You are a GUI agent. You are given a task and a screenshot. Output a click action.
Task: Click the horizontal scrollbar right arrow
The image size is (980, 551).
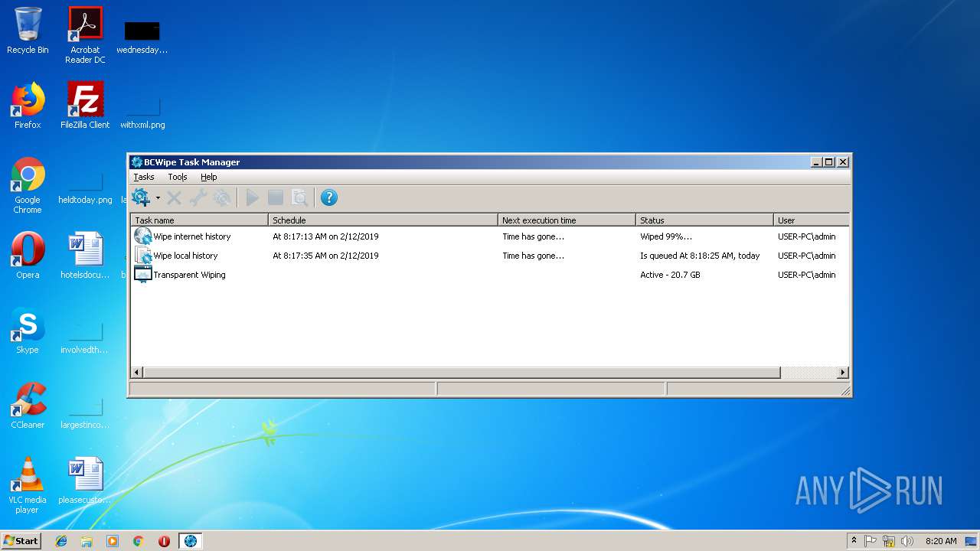point(843,373)
